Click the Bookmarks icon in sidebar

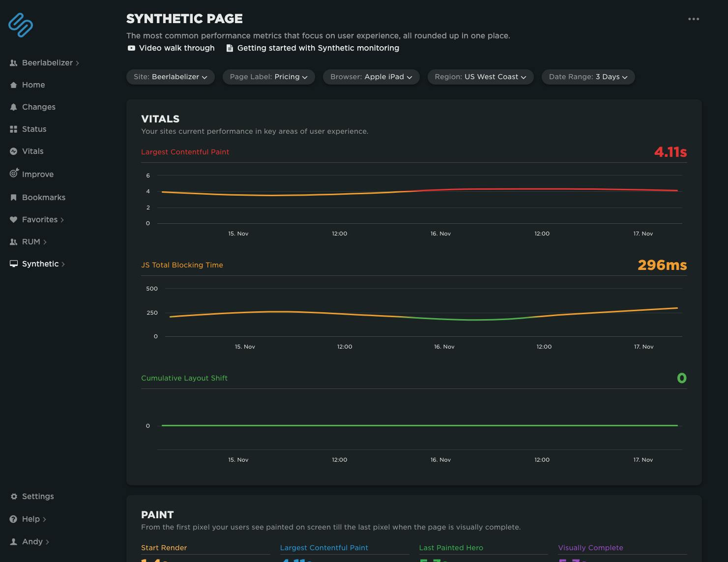pyautogui.click(x=14, y=198)
